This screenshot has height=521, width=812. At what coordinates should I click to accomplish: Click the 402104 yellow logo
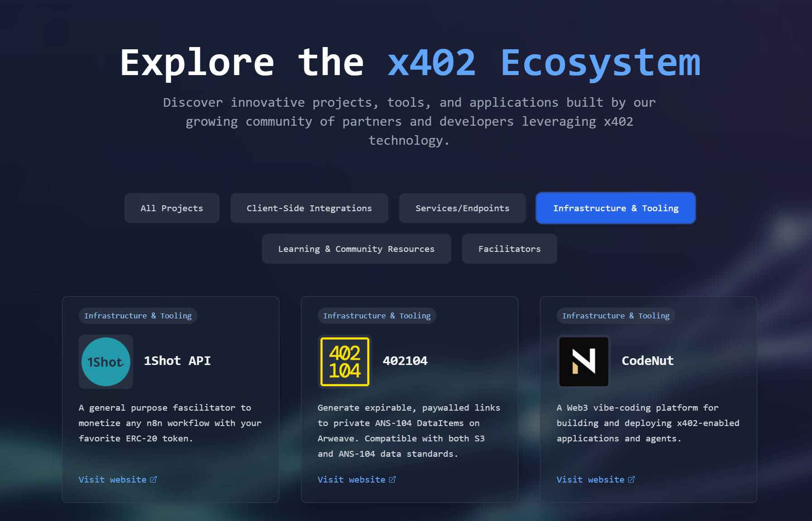(345, 362)
